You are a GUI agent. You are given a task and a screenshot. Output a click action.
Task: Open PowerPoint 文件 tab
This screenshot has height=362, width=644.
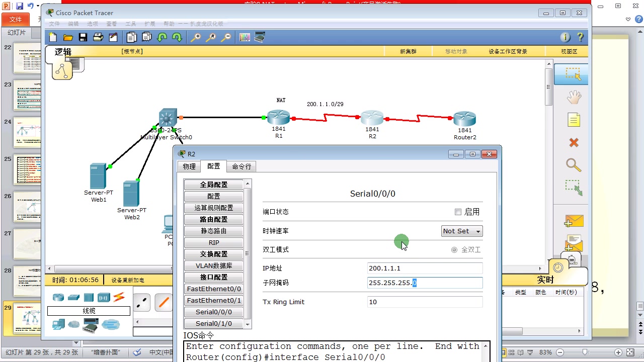[16, 19]
